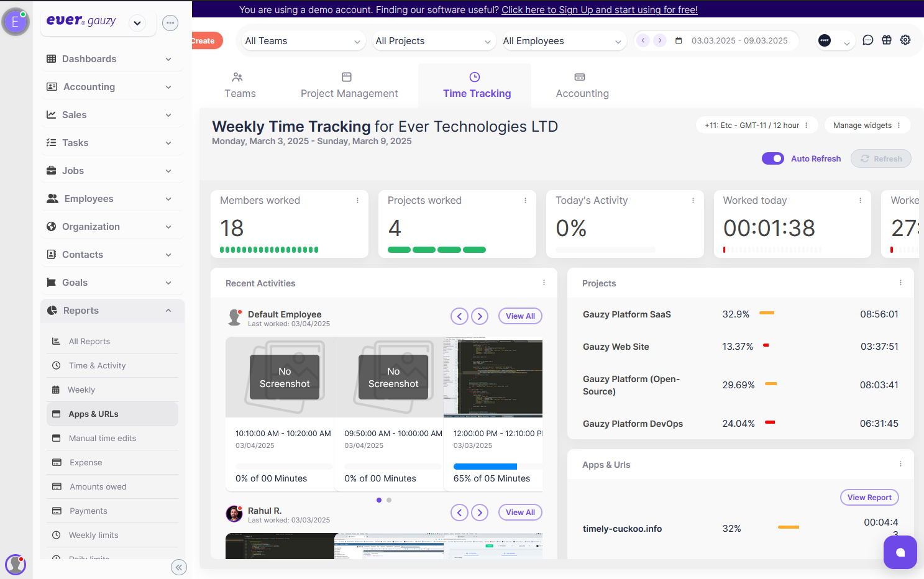Click View All for Default Employee

pos(520,316)
